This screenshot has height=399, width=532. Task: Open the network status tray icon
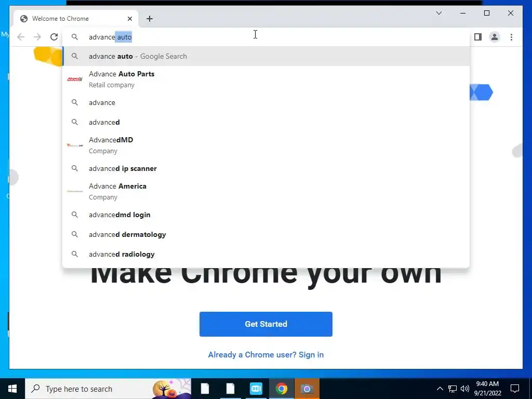(x=453, y=389)
